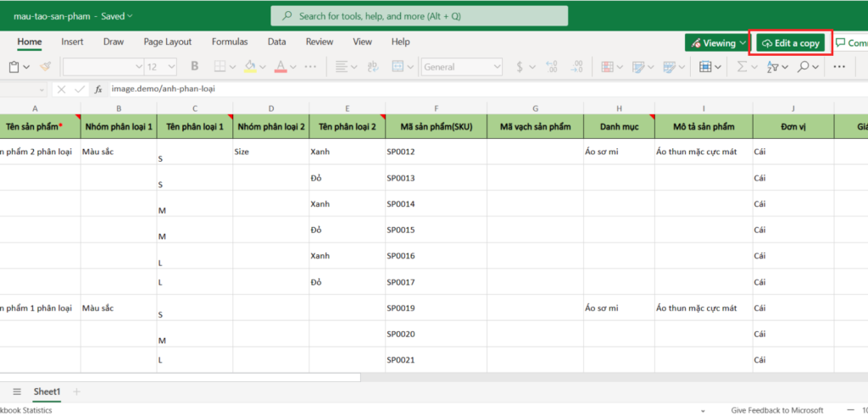Click the currency dollar format icon
Image resolution: width=868 pixels, height=416 pixels.
pos(520,67)
